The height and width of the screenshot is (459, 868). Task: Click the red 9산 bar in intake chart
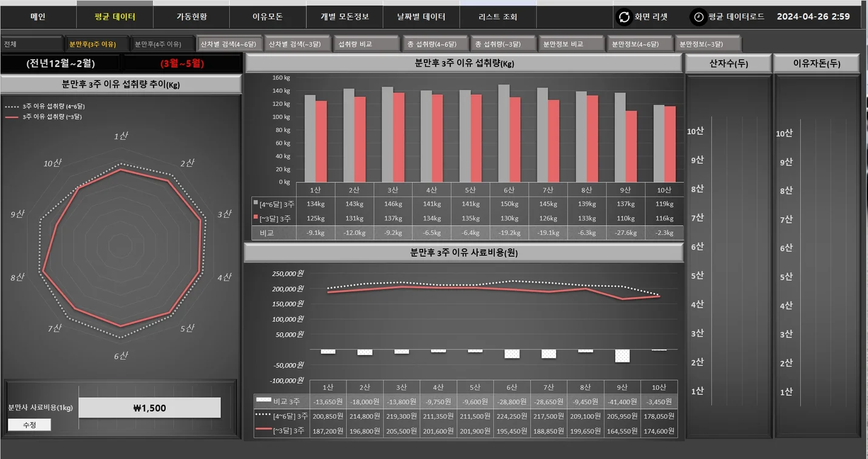631,146
